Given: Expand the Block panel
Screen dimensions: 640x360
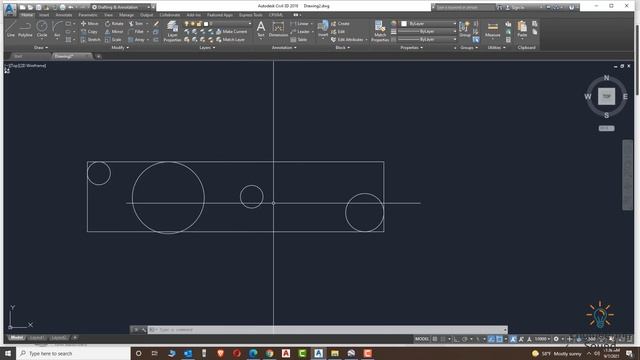Looking at the screenshot, I should tap(342, 47).
